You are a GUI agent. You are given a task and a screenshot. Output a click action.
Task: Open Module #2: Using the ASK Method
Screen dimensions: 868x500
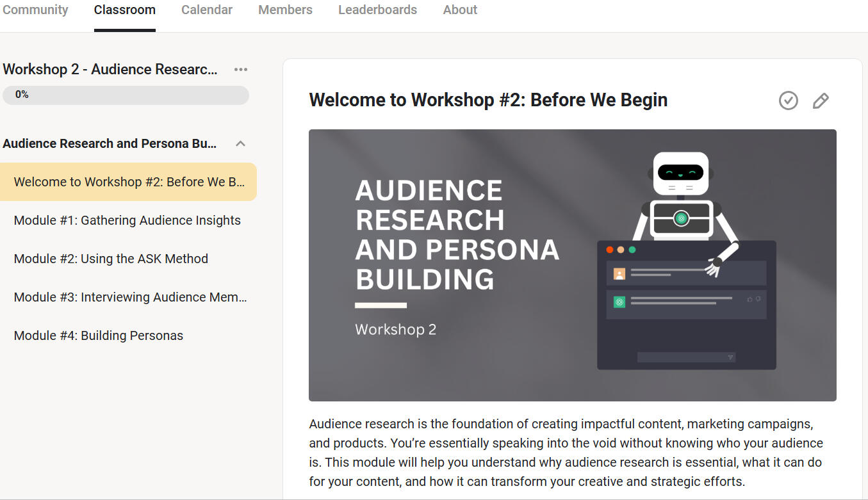click(111, 259)
